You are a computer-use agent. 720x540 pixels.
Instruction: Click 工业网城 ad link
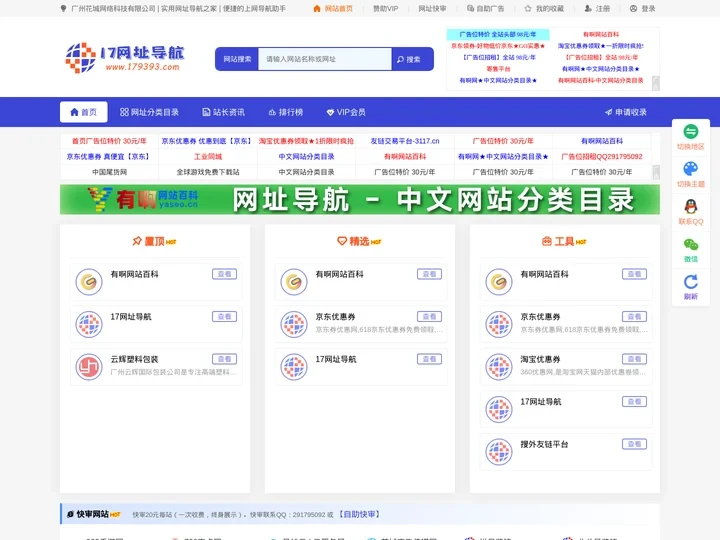coord(208,157)
